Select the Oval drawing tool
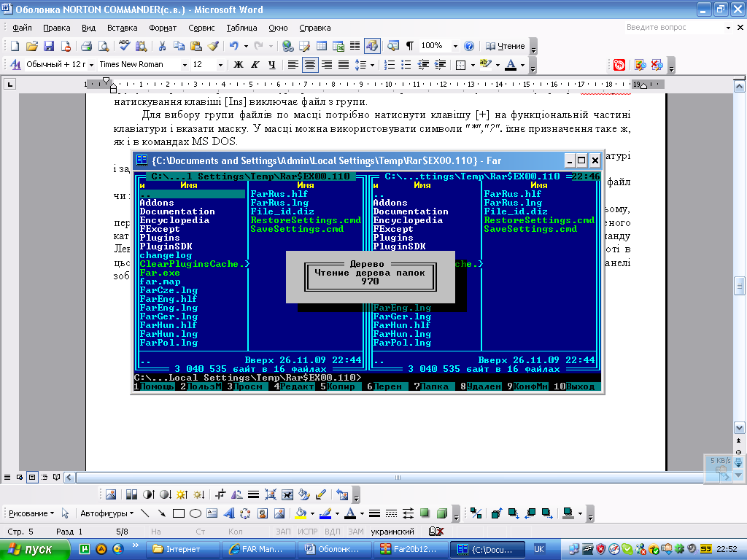This screenshot has width=747, height=560. click(196, 513)
